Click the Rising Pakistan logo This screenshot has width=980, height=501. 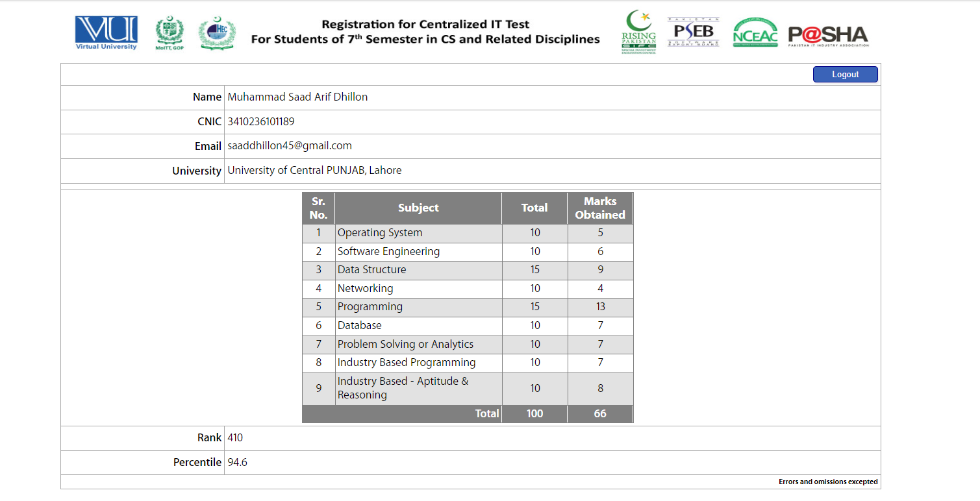pos(639,32)
